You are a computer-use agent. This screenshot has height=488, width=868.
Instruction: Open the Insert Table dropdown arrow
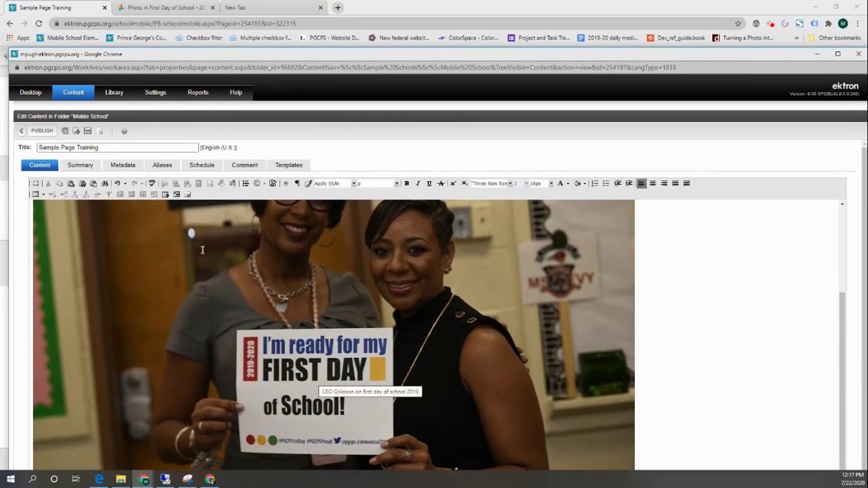point(43,195)
